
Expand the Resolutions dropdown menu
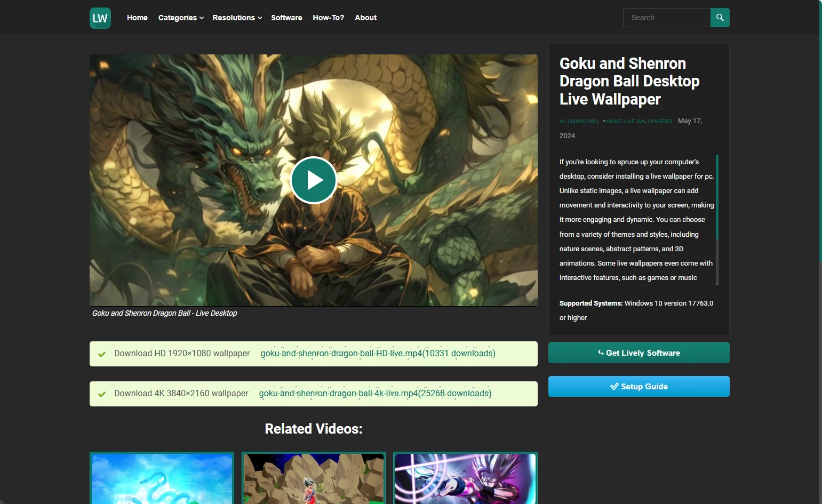(x=237, y=18)
